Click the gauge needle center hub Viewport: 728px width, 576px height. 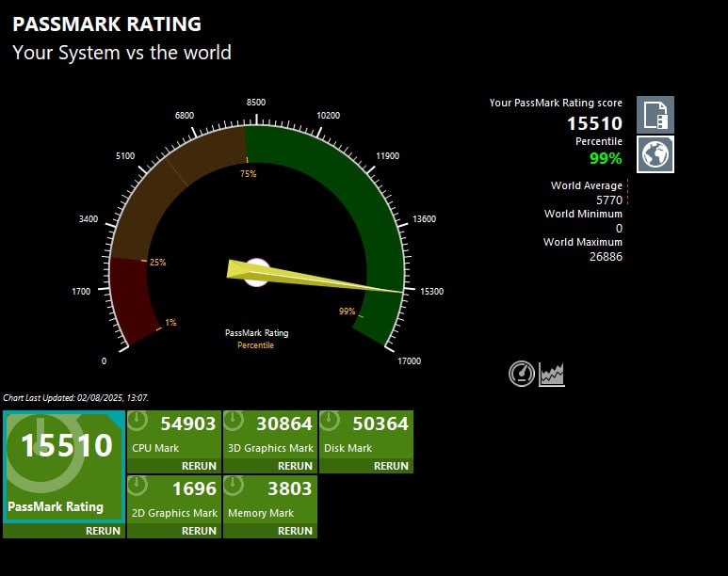pyautogui.click(x=256, y=272)
